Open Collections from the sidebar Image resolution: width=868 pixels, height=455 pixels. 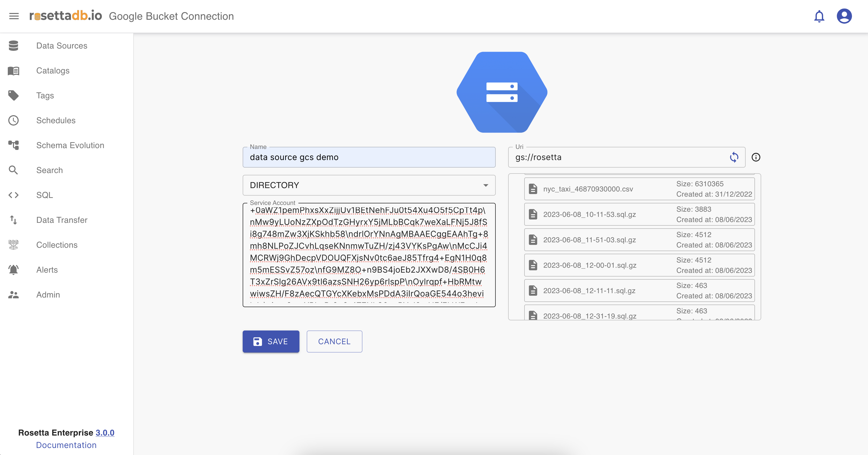57,245
